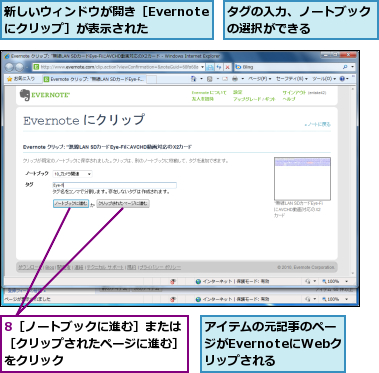The height and width of the screenshot is (373, 379).
Task: Open the ノートブック notebook selection dropdown
Action: [72, 174]
